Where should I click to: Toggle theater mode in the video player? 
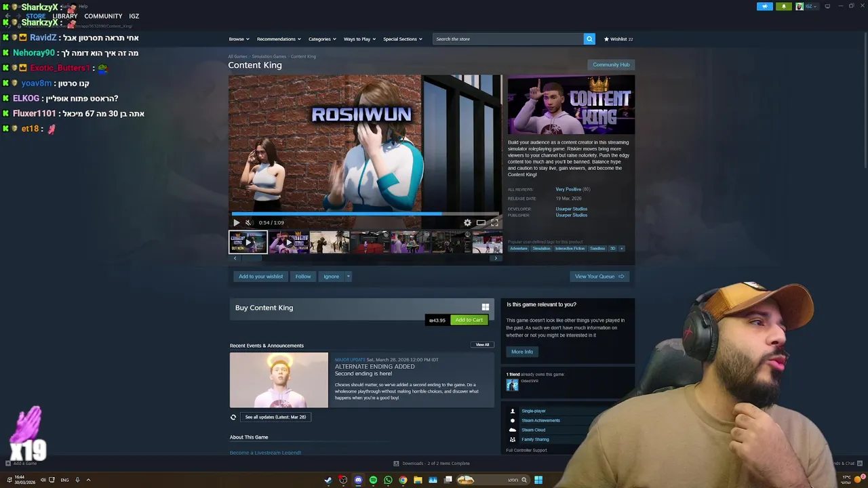(x=481, y=222)
